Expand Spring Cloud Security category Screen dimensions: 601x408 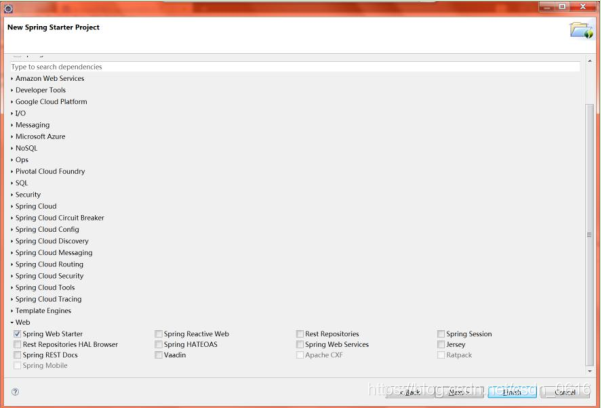coord(12,276)
